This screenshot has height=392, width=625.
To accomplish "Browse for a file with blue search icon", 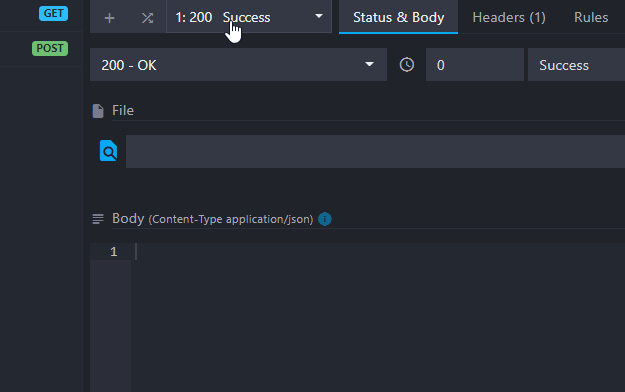I will coord(108,151).
